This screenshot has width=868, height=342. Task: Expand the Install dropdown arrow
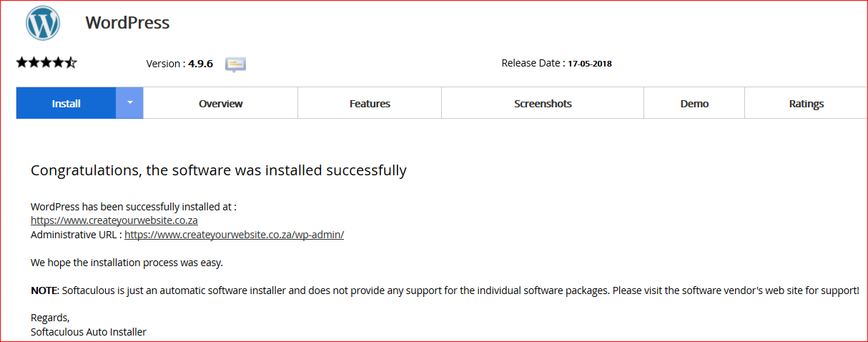point(129,102)
